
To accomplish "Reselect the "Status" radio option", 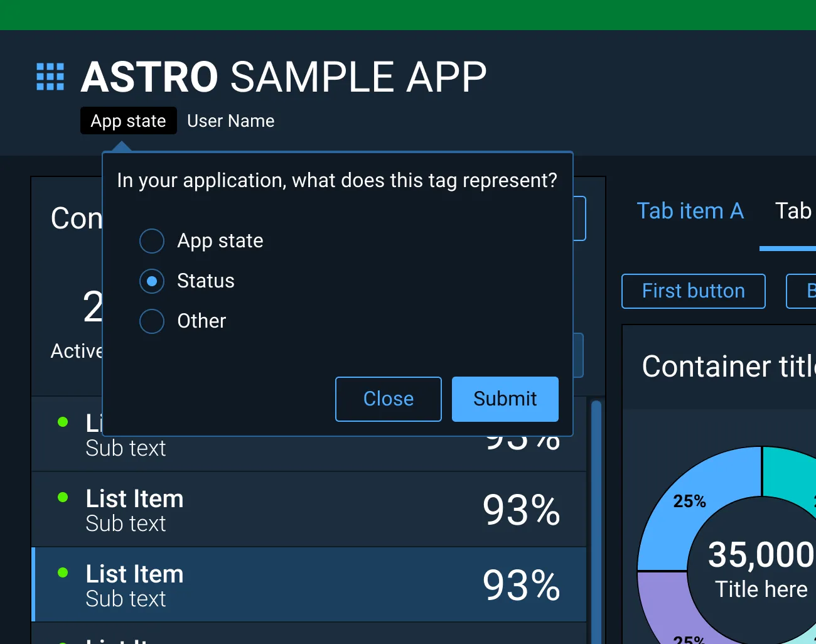I will [151, 281].
